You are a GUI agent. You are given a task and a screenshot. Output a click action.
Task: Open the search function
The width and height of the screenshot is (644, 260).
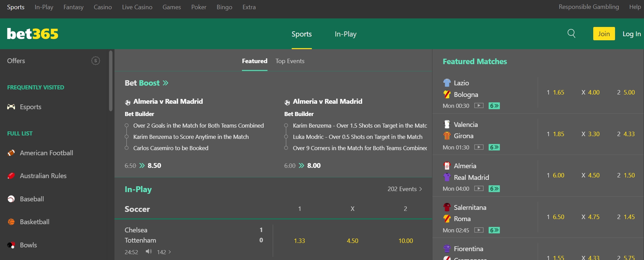(571, 33)
